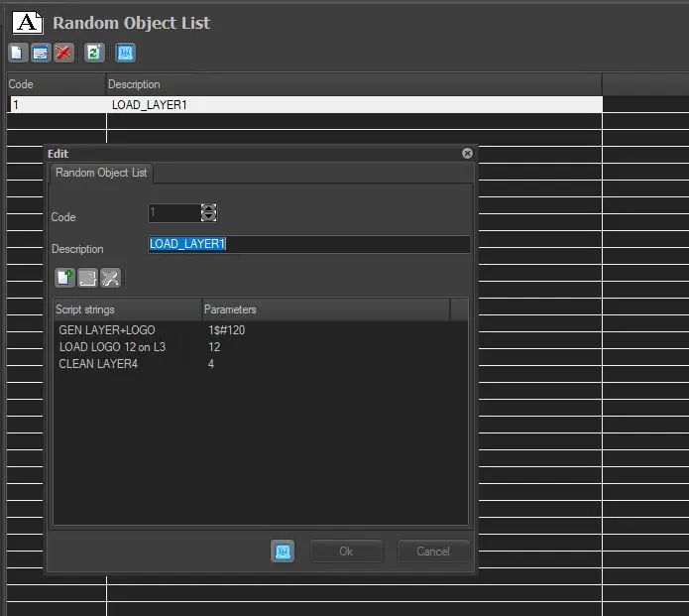689x616 pixels.
Task: Click the blue icon beside Ok button
Action: pyautogui.click(x=283, y=551)
